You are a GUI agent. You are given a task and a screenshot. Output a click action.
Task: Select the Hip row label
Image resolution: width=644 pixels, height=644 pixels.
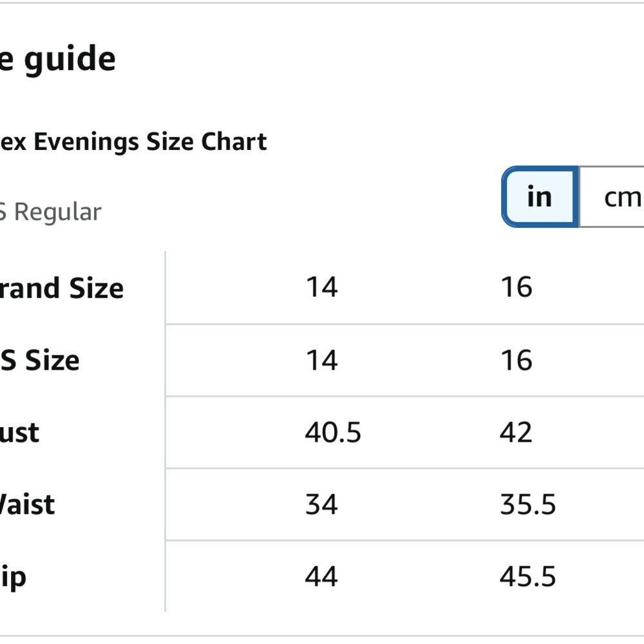[13, 578]
